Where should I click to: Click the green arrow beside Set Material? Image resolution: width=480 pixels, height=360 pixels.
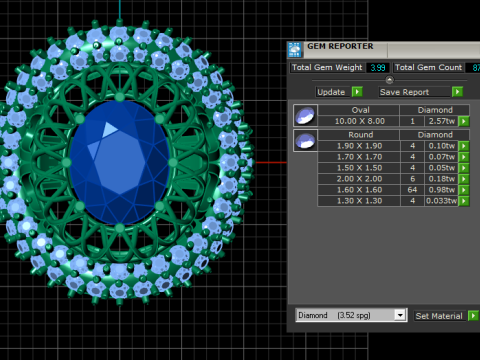click(x=473, y=316)
